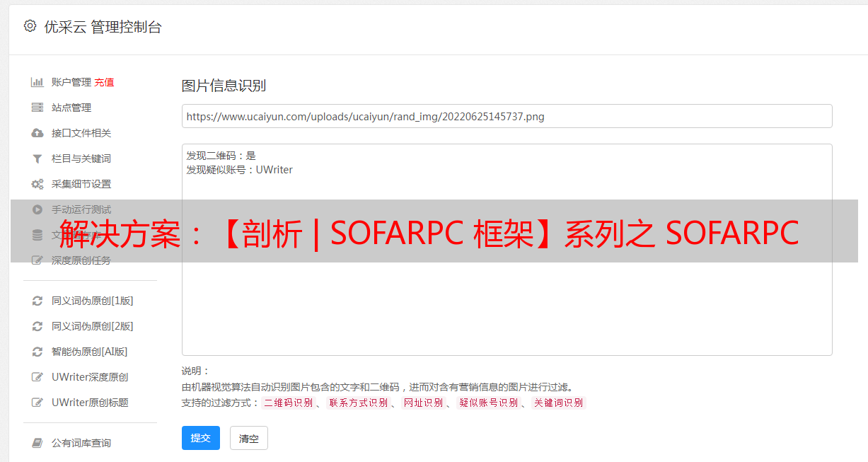Click the 二维码识别 filter tag
868x462 pixels.
click(288, 403)
